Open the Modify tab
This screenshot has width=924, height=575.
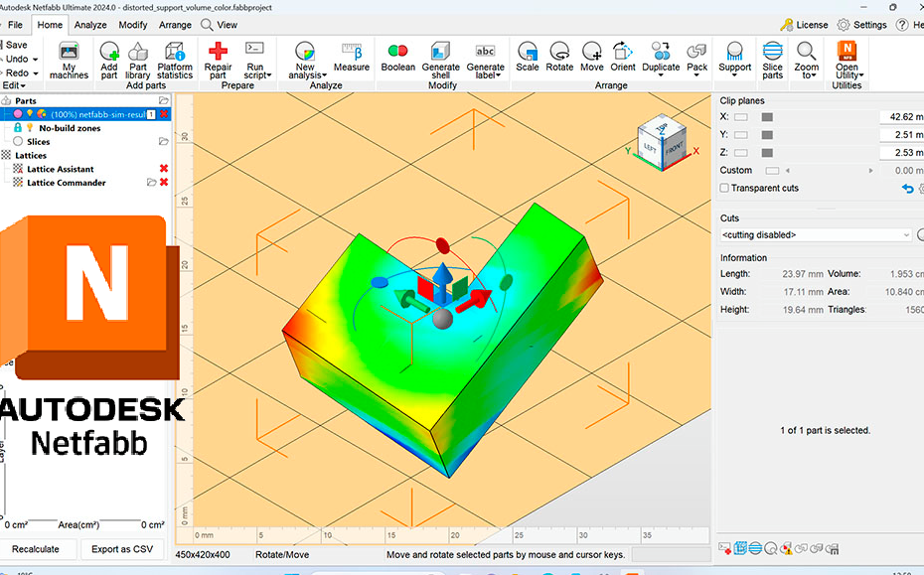click(x=132, y=25)
